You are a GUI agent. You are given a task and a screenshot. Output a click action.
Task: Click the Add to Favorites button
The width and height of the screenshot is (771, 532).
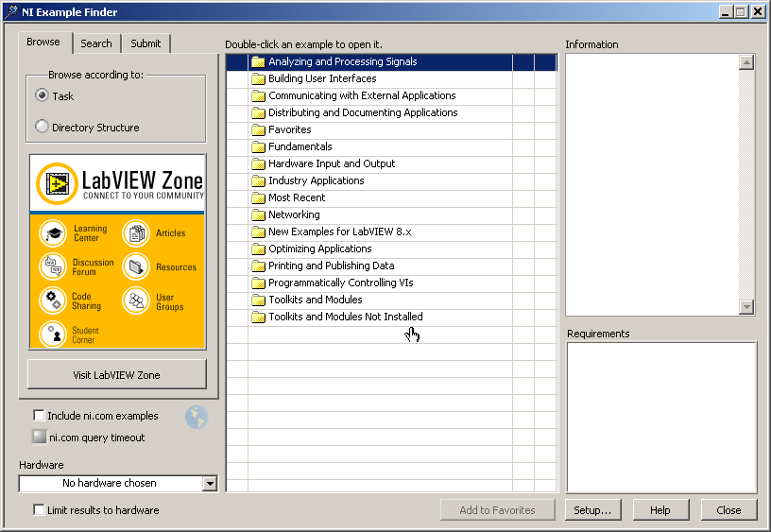coord(498,510)
